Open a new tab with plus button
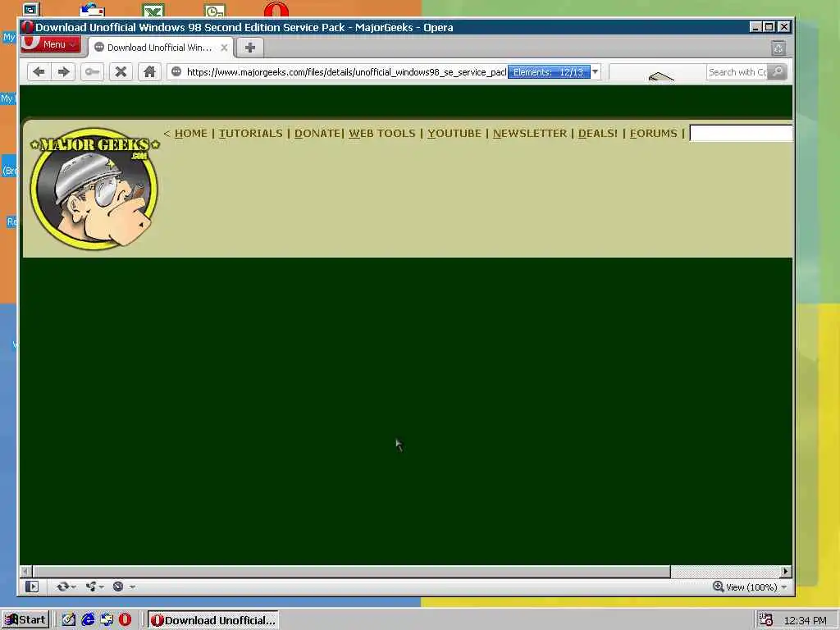Screen dimensions: 840x630 [249, 48]
